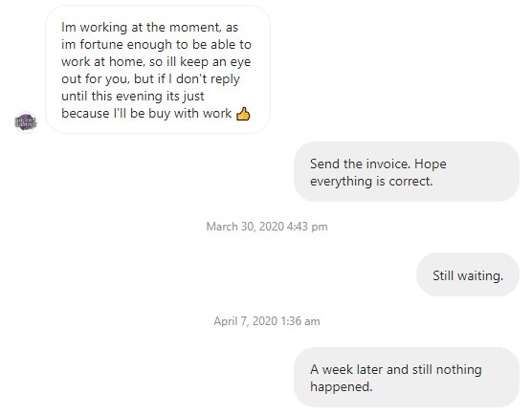Click the line "im fortune enough to be able to"
The image size is (532, 415).
pyautogui.click(x=156, y=45)
